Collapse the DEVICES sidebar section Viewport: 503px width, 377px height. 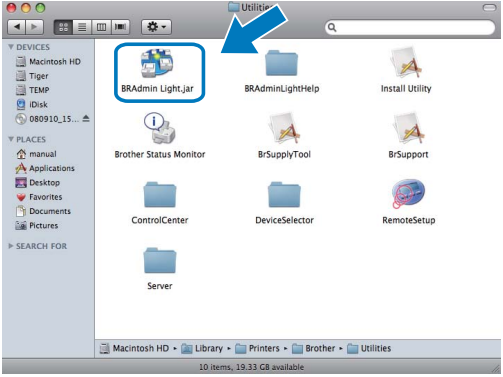[x=11, y=47]
